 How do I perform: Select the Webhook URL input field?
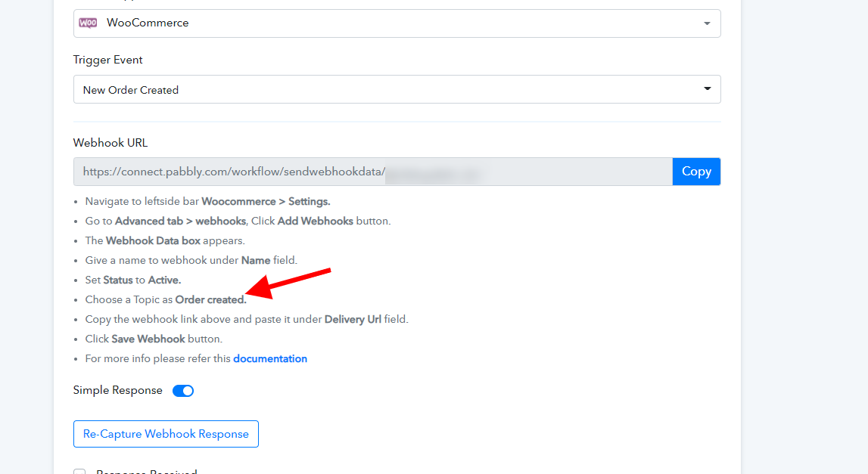[373, 172]
